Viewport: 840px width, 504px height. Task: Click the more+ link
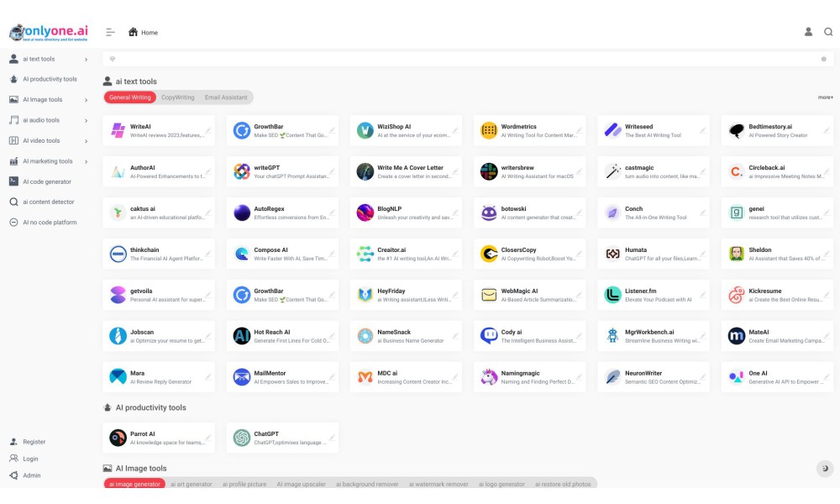(x=826, y=97)
